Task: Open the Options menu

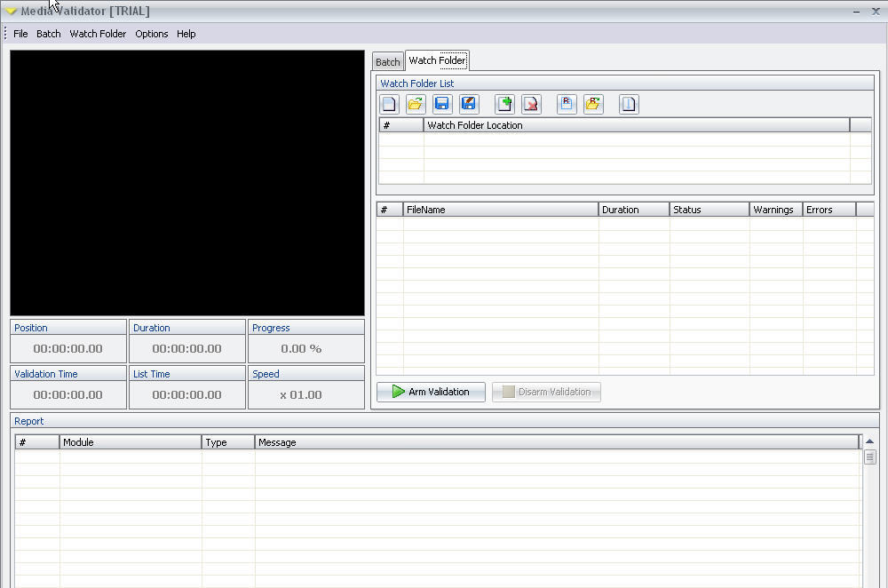Action: pyautogui.click(x=151, y=34)
